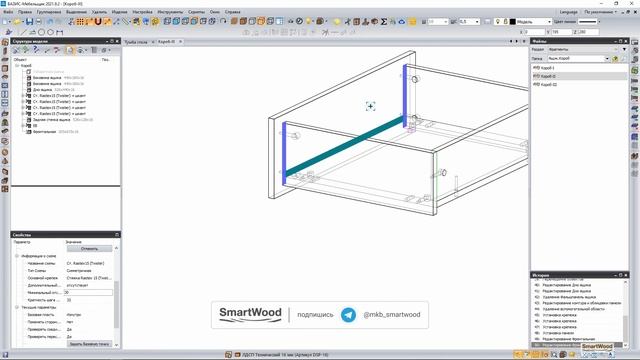
Task: Click the ЛДСП Технический material in status bar
Action: 285,355
